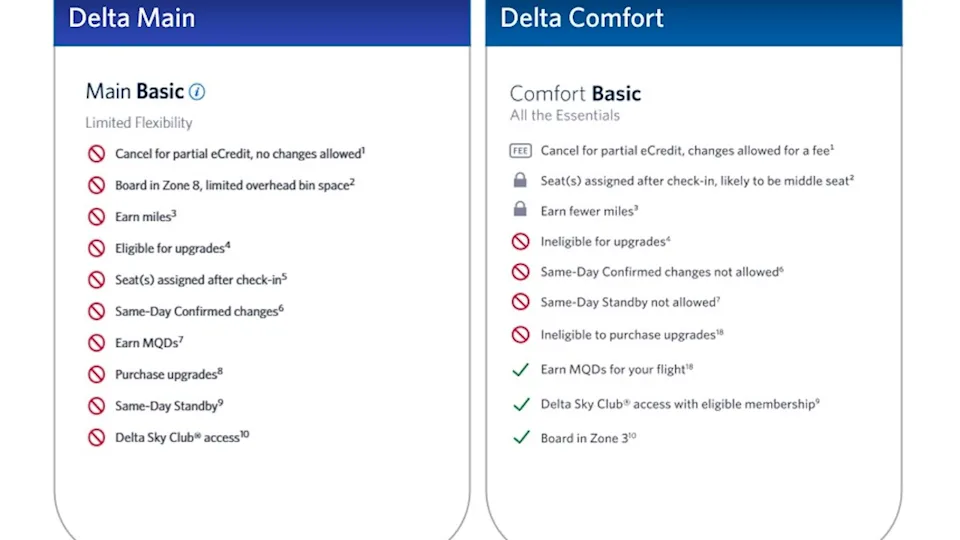Screen dimensions: 960x540
Task: Click the info icon next to Main Basic
Action: point(197,92)
